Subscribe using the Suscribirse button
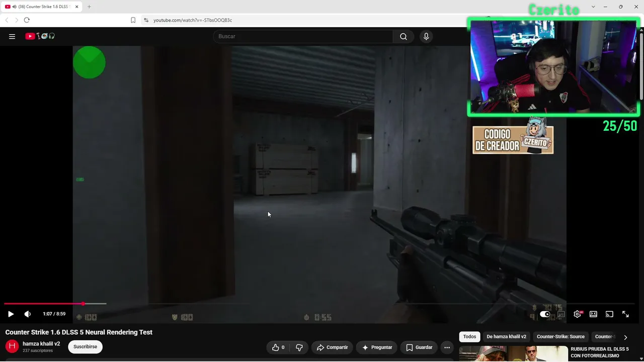The width and height of the screenshot is (644, 362). [85, 347]
